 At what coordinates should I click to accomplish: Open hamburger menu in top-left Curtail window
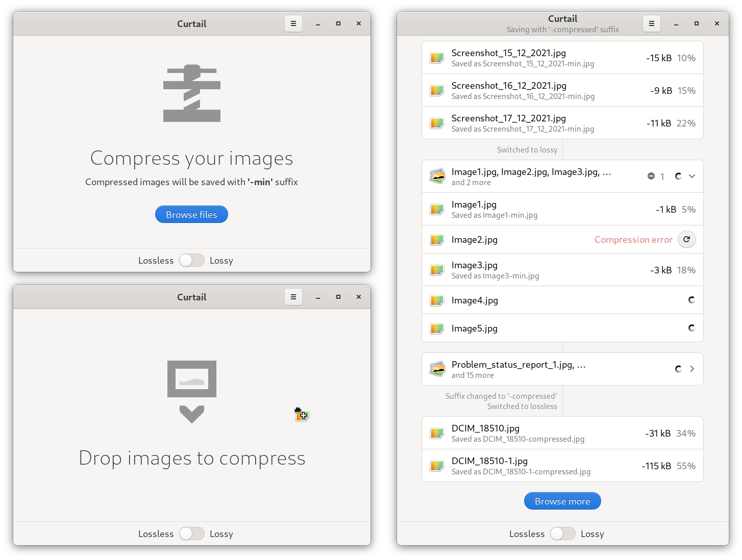point(293,23)
